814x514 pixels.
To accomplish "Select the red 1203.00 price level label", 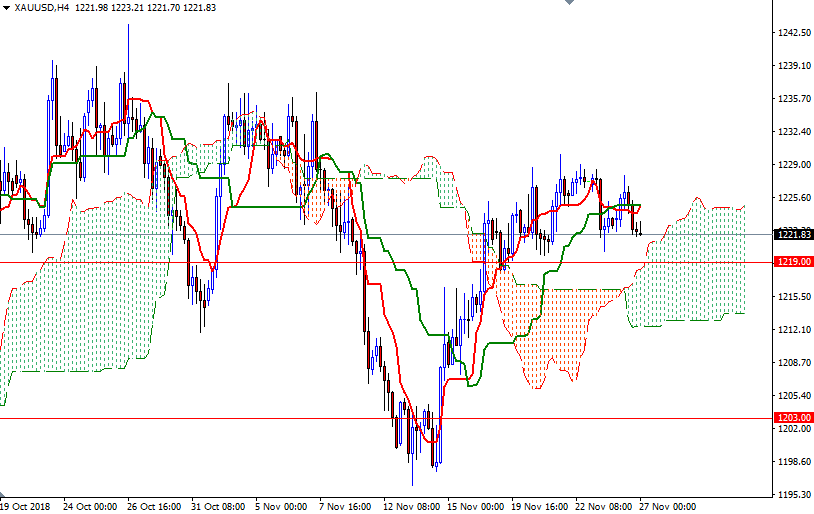I will pos(792,417).
